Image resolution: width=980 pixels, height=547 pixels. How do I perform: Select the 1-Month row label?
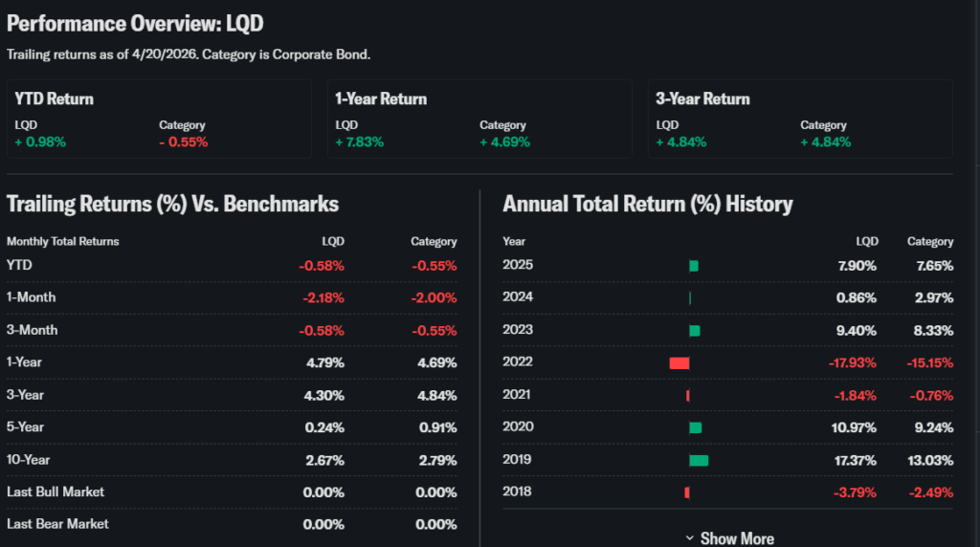pyautogui.click(x=32, y=297)
